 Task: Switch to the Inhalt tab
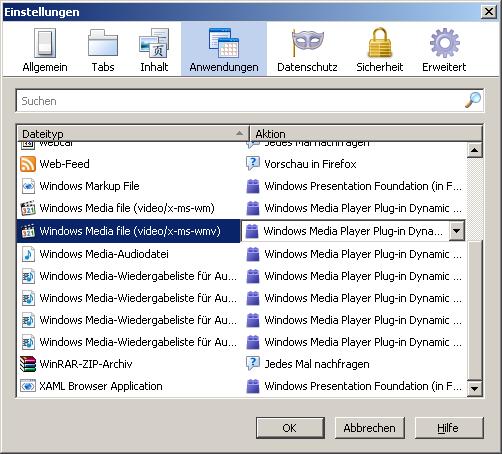click(154, 50)
